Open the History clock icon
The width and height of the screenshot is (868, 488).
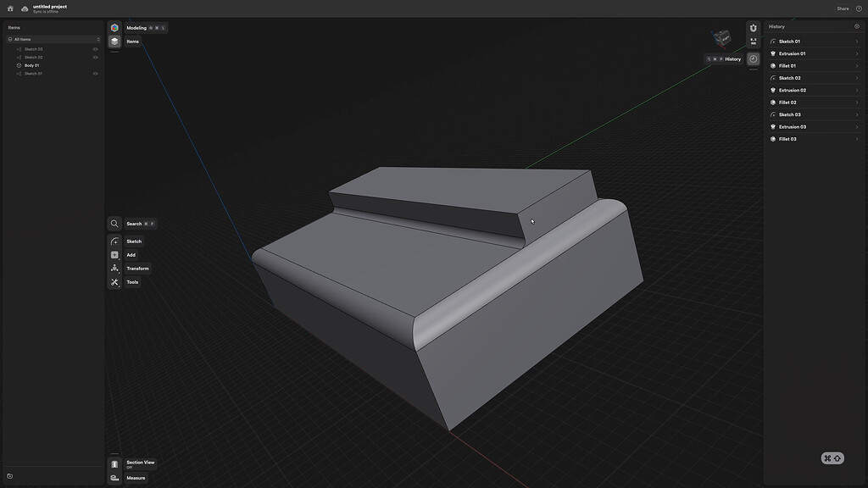click(753, 58)
